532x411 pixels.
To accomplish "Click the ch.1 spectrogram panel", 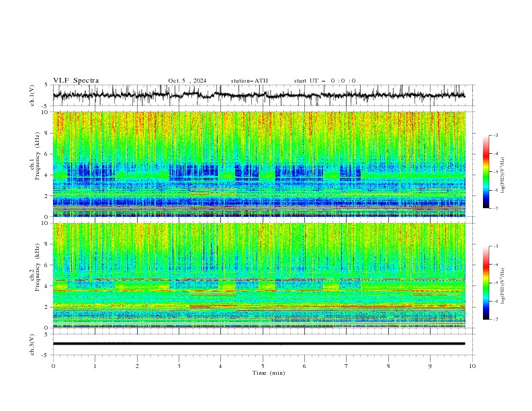I will (259, 164).
